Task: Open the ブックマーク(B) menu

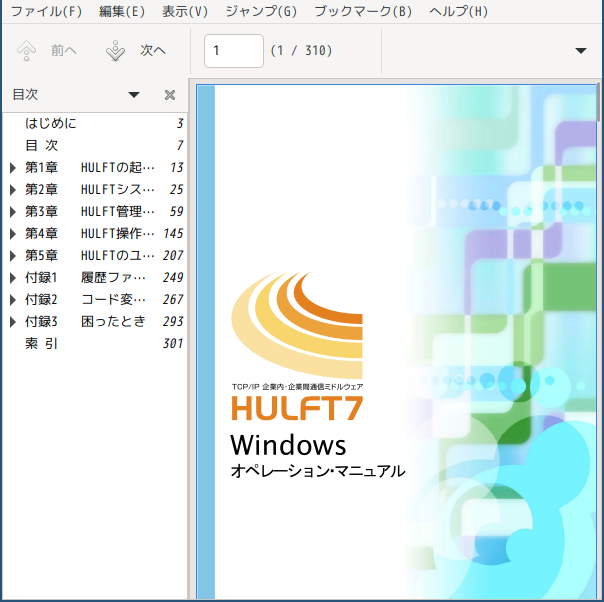Action: [x=363, y=12]
